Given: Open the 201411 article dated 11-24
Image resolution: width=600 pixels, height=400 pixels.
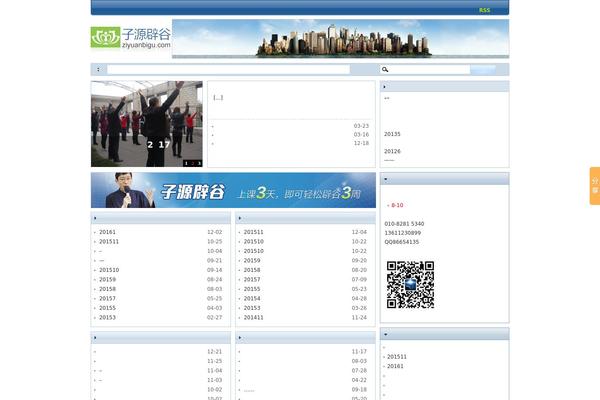Looking at the screenshot, I should pyautogui.click(x=253, y=317).
